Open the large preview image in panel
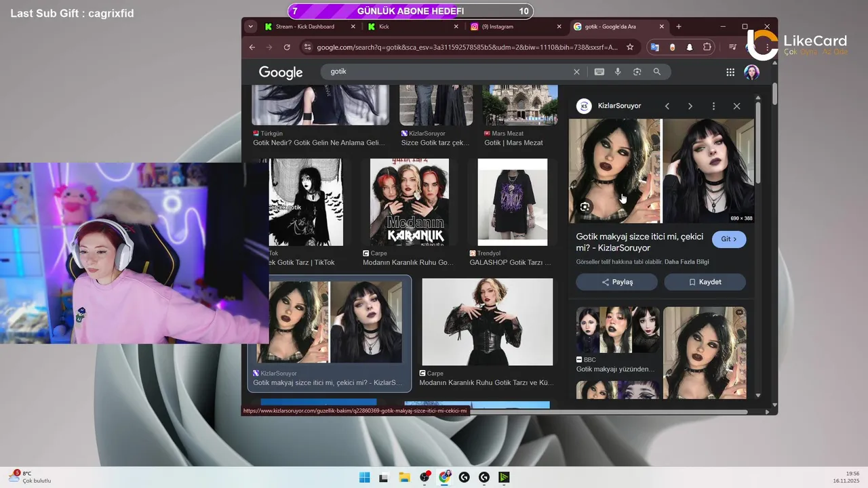Screen dimensions: 868x488 [x=661, y=171]
